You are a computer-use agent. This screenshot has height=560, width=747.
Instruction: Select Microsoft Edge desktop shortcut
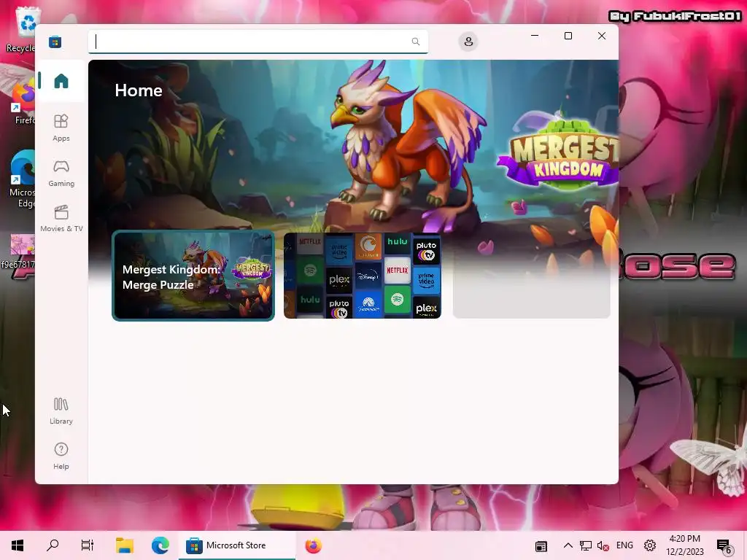[23, 179]
